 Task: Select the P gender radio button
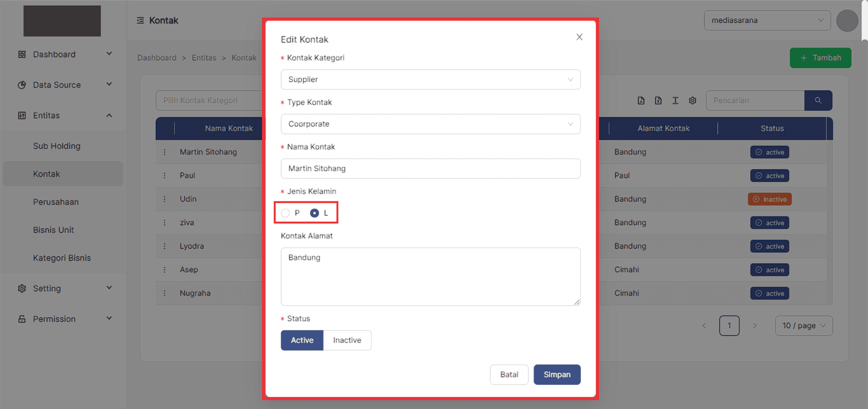point(285,213)
